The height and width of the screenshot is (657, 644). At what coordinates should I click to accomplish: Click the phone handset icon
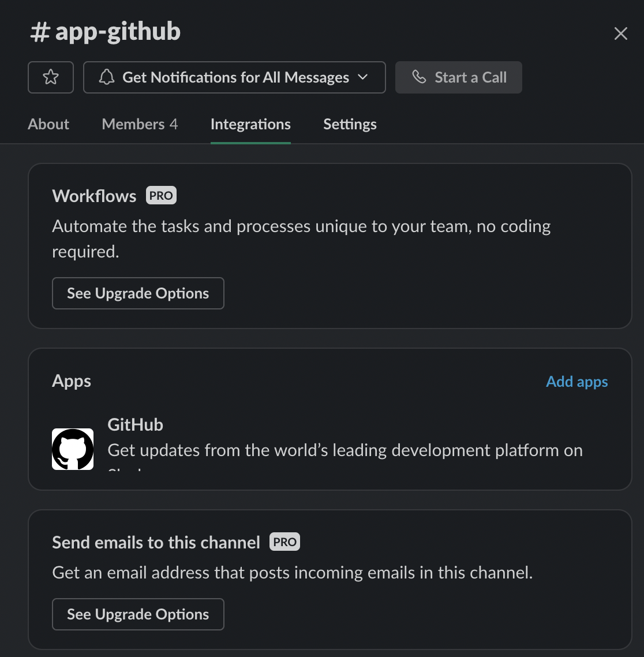[x=419, y=77]
